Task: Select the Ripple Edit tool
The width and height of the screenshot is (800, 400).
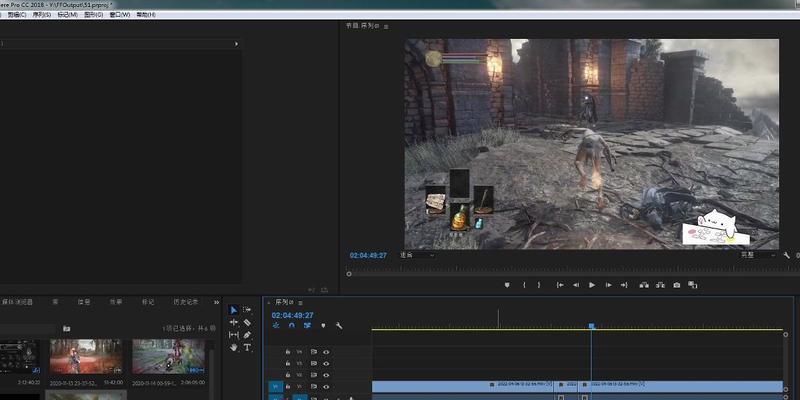Action: click(x=233, y=322)
